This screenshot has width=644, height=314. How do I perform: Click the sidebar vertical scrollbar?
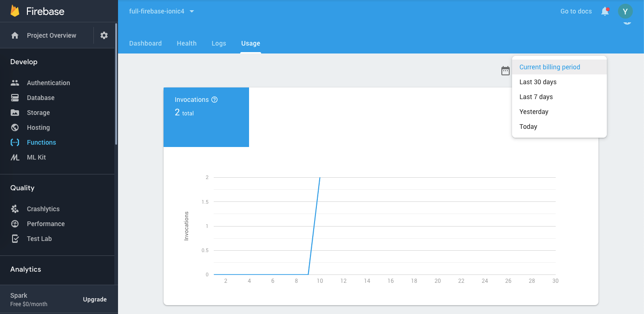[x=116, y=84]
